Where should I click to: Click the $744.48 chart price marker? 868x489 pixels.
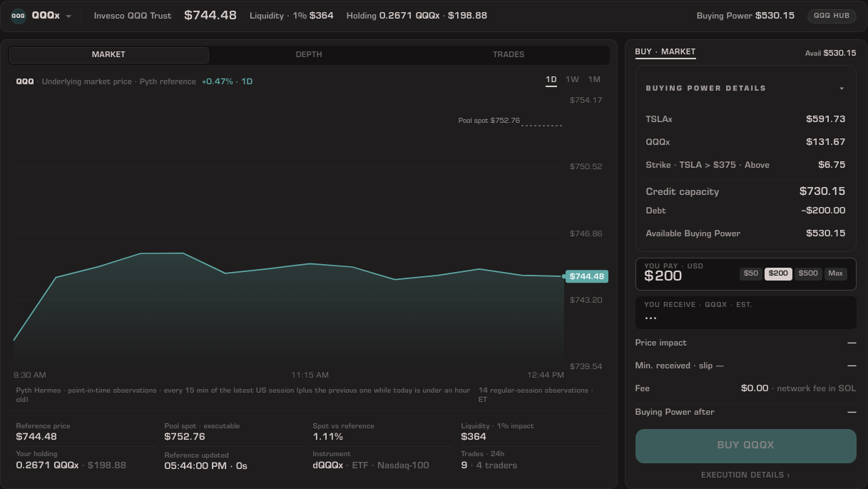pyautogui.click(x=587, y=276)
